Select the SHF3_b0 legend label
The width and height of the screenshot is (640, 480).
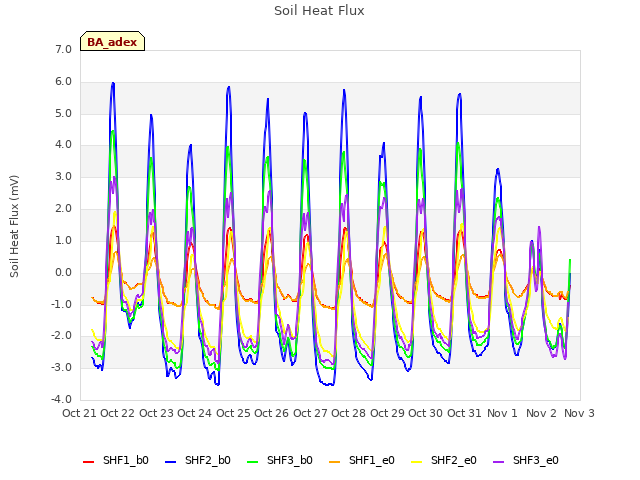coord(290,461)
